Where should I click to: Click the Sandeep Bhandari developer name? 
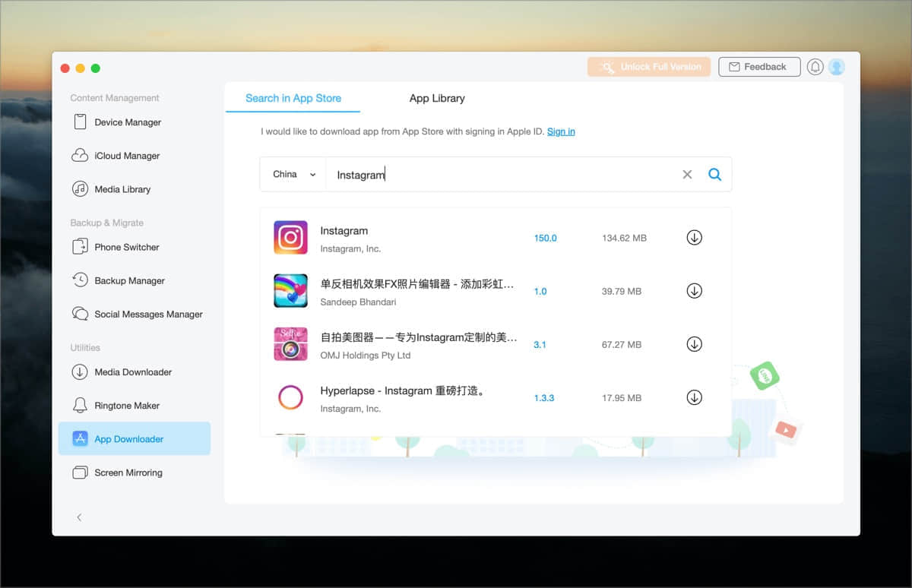pos(358,302)
